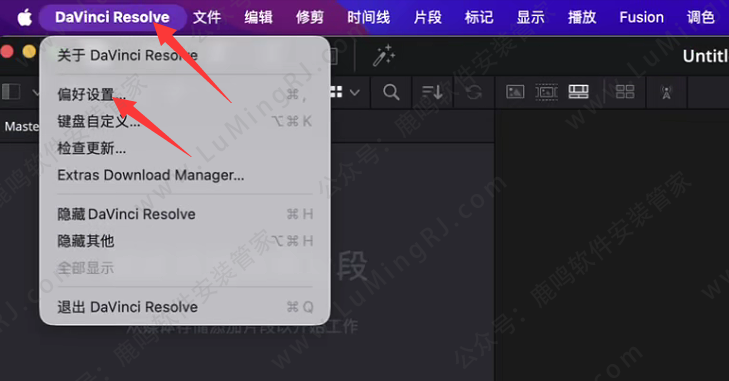The height and width of the screenshot is (381, 729).
Task: Choose 退出 DaVinci Resolve
Action: click(185, 307)
